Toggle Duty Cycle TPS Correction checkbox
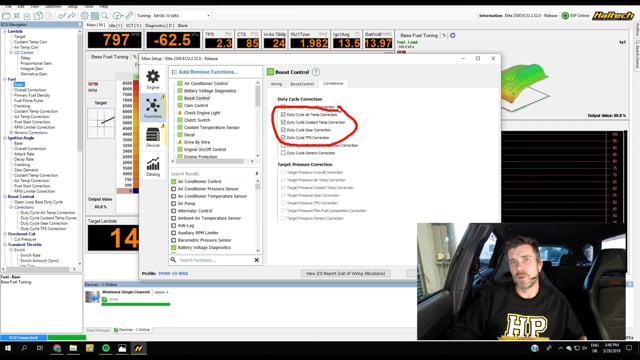 pyautogui.click(x=283, y=138)
